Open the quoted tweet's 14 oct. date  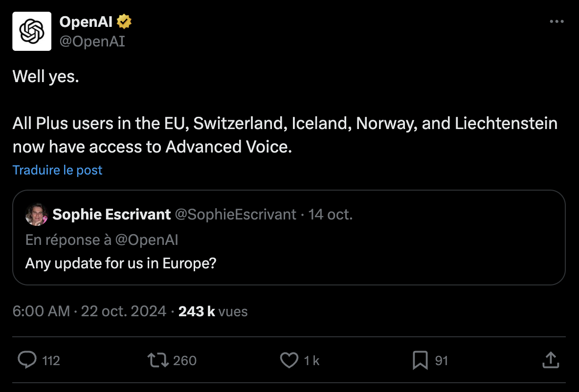pos(331,215)
